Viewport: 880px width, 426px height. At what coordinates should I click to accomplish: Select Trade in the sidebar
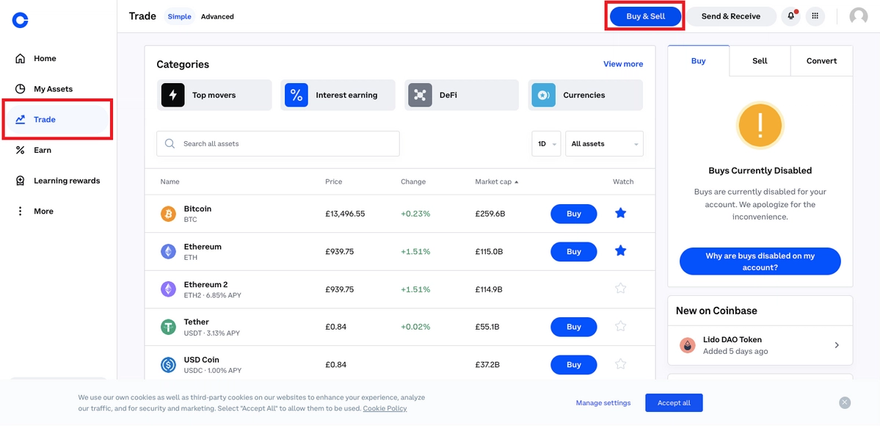[x=58, y=119]
